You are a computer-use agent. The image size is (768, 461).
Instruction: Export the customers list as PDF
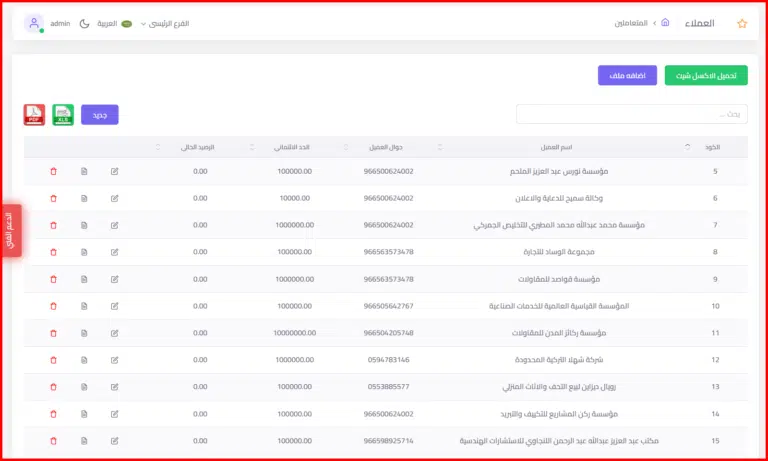click(x=34, y=115)
